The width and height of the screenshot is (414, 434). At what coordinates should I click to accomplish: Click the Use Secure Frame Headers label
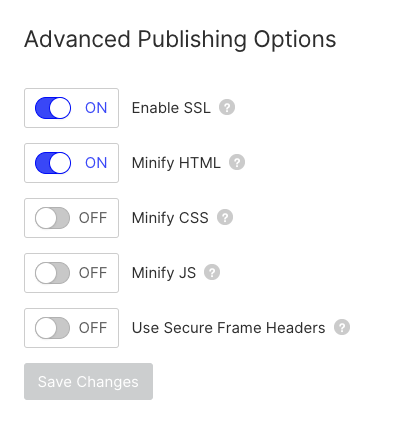(229, 328)
